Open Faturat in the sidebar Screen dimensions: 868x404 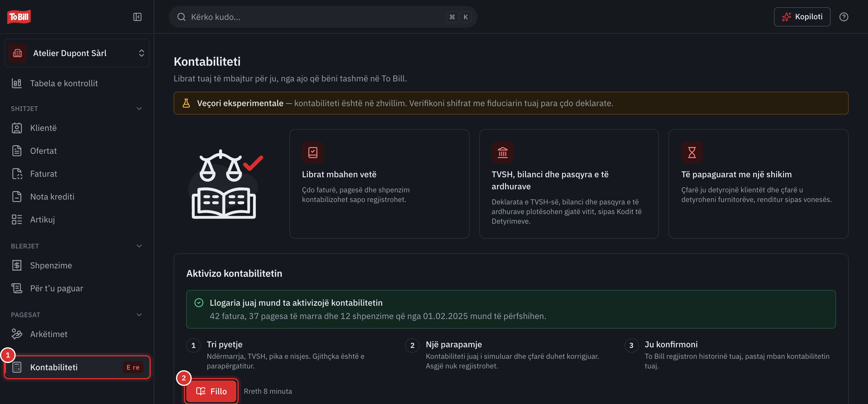point(77,174)
